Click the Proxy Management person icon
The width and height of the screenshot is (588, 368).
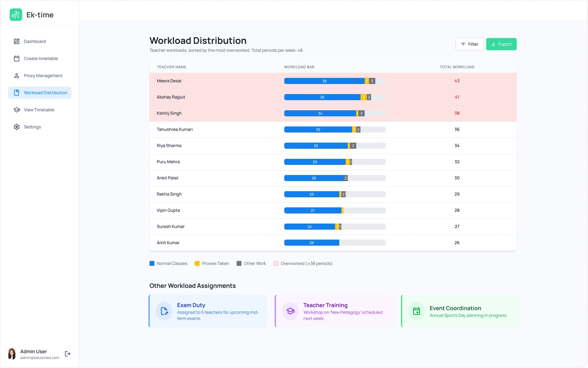pos(17,76)
